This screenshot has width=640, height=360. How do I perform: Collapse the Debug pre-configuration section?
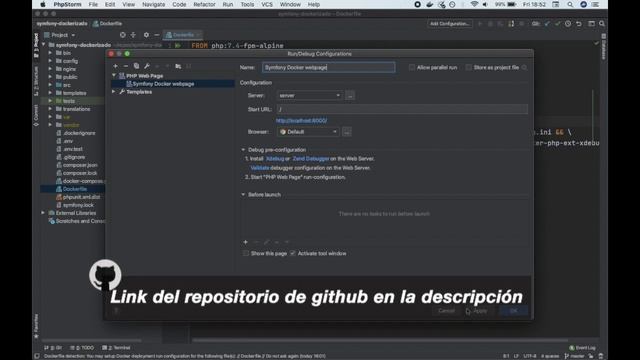point(243,150)
